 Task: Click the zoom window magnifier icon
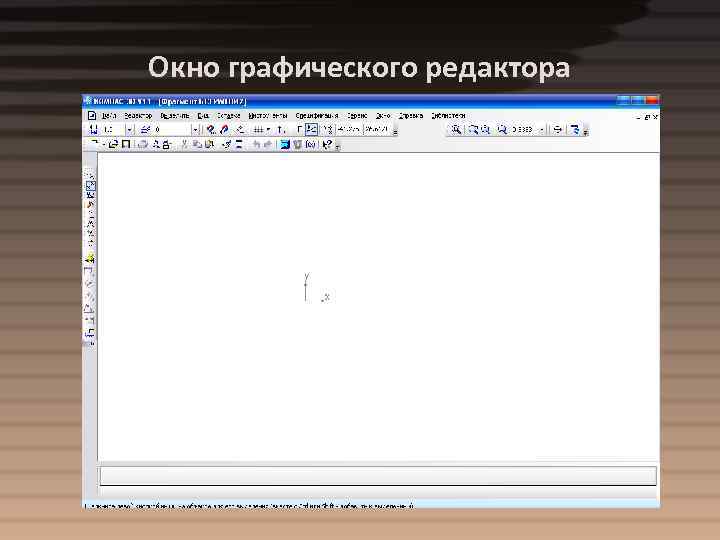click(x=456, y=130)
